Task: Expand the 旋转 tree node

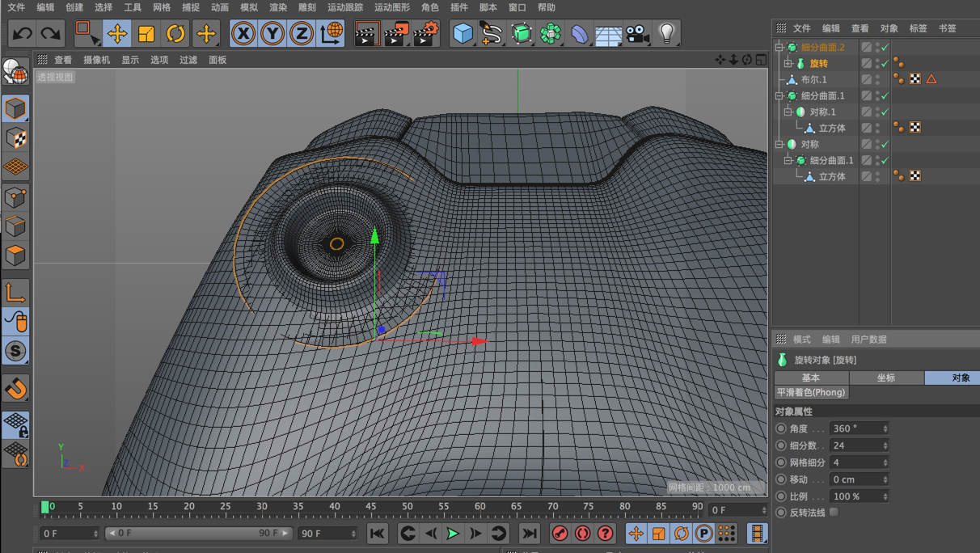Action: click(x=788, y=63)
